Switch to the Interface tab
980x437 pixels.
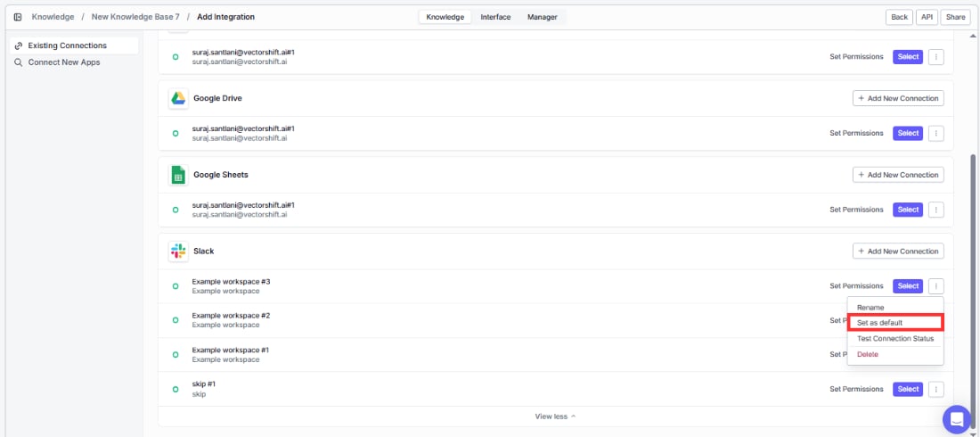pyautogui.click(x=495, y=17)
